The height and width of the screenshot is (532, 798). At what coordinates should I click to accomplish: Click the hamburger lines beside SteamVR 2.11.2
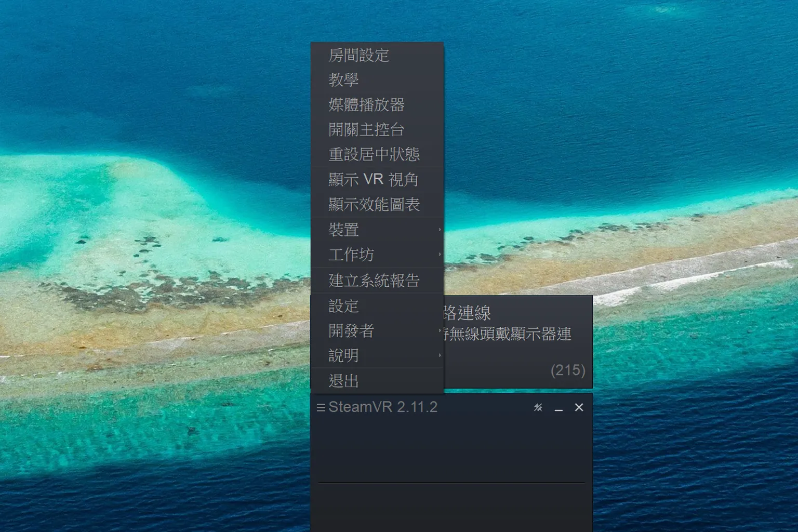coord(321,407)
